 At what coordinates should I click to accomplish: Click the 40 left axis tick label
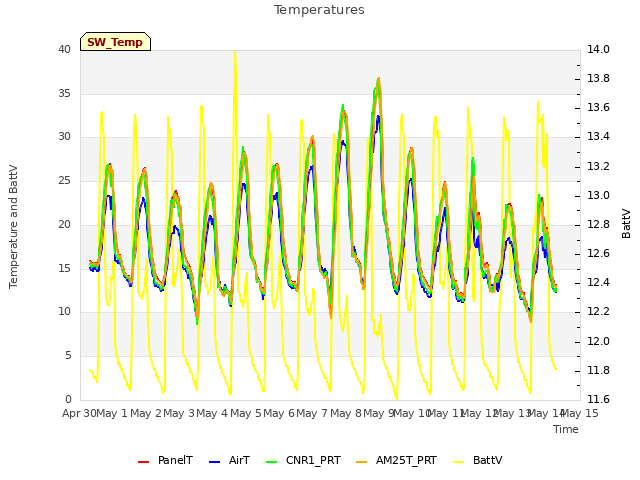click(x=64, y=49)
